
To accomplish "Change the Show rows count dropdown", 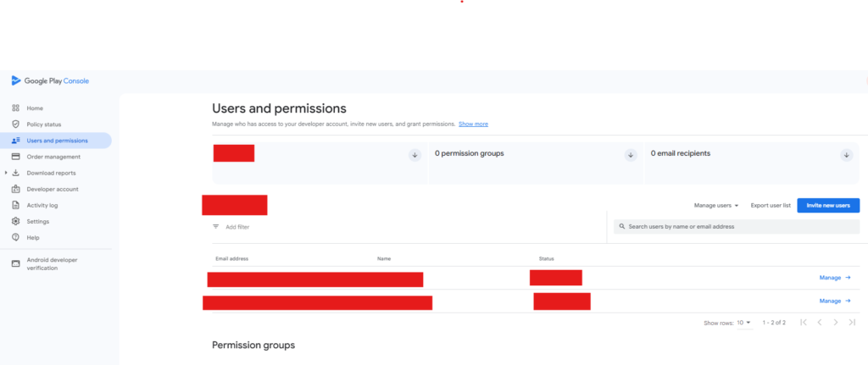I will [743, 323].
